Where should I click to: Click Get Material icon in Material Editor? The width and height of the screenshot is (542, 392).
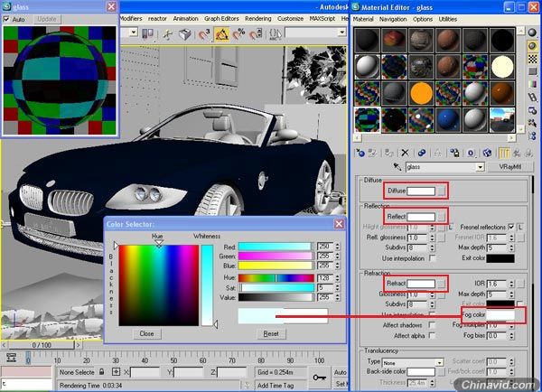tap(360, 153)
